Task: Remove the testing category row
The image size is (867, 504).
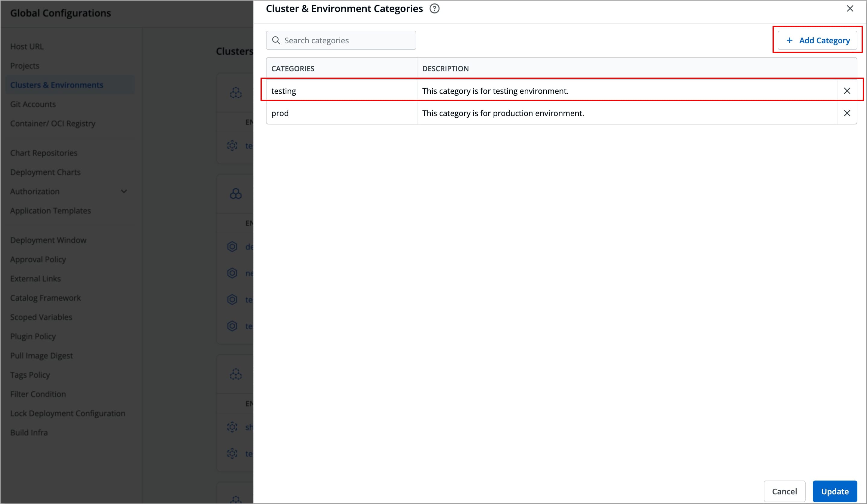Action: click(847, 91)
